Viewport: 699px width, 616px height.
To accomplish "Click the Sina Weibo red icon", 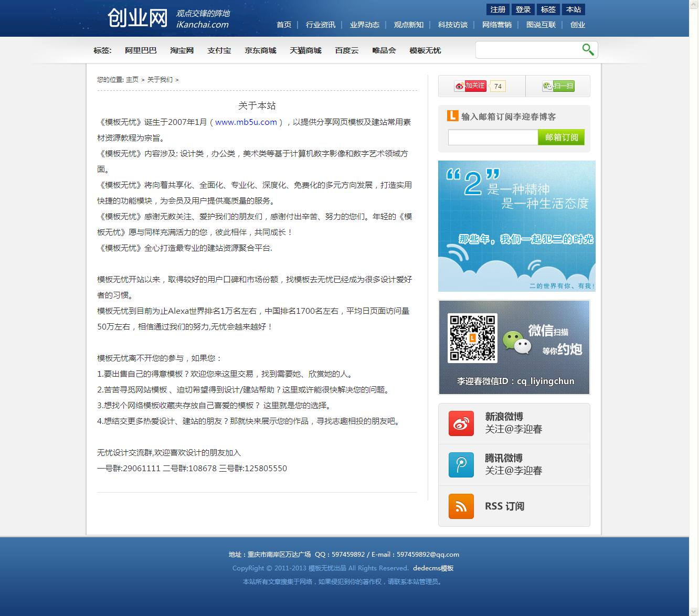I will coord(461,423).
